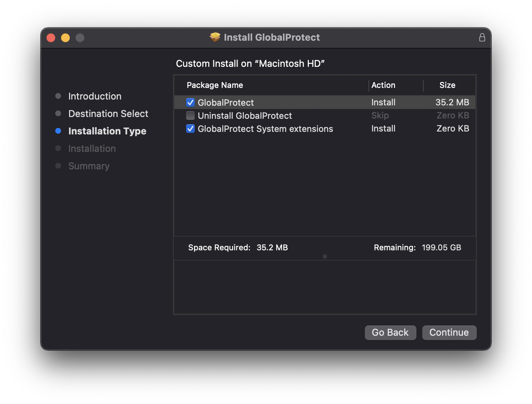This screenshot has width=532, height=404.
Task: Select the Destination Select step
Action: point(108,114)
